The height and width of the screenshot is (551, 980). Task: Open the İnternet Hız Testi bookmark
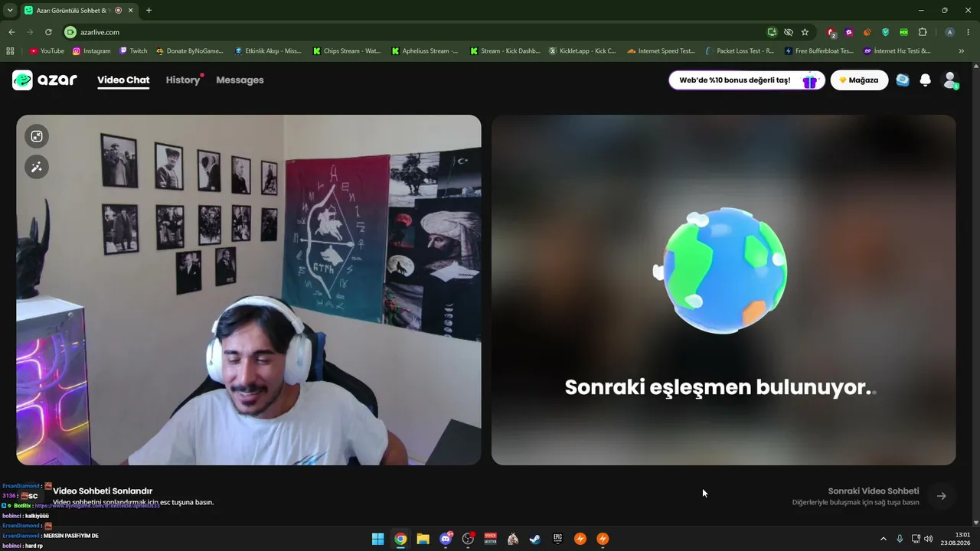pos(897,51)
